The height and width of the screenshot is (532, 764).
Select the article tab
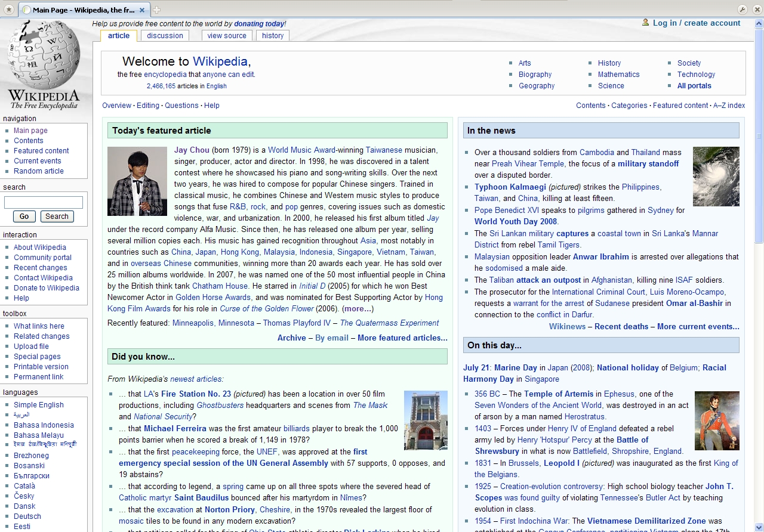click(119, 36)
